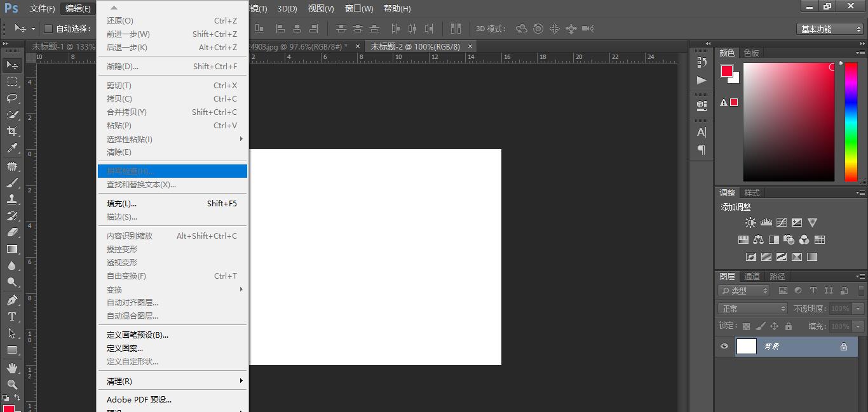The width and height of the screenshot is (868, 412).
Task: Click 定义画笔预设(B)... menu entry
Action: (137, 335)
